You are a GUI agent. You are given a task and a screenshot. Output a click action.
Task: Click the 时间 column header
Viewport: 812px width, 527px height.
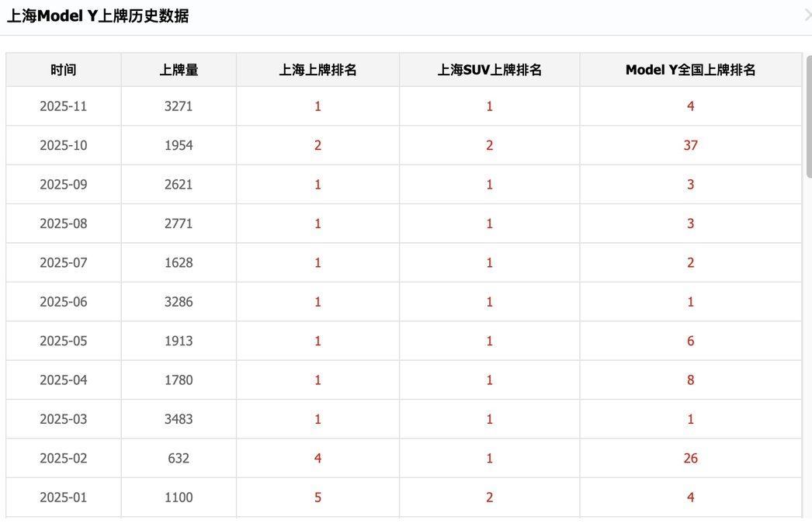[x=64, y=70]
